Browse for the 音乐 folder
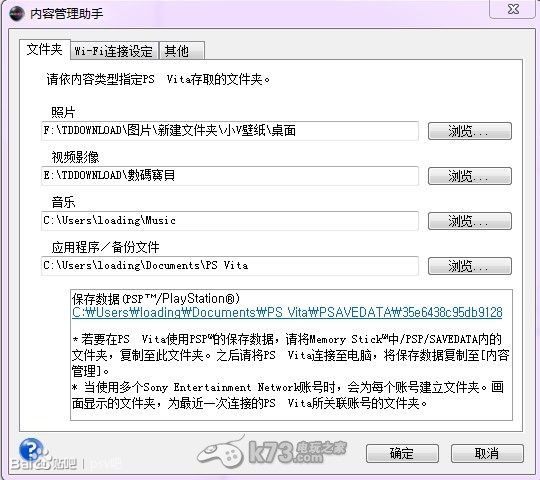This screenshot has width=540, height=480. [x=470, y=221]
